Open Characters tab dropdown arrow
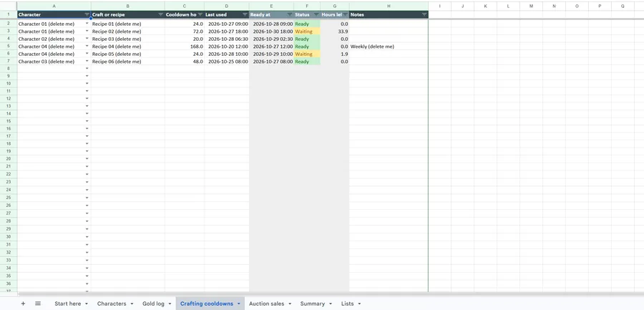Image resolution: width=644 pixels, height=310 pixels. [x=132, y=304]
